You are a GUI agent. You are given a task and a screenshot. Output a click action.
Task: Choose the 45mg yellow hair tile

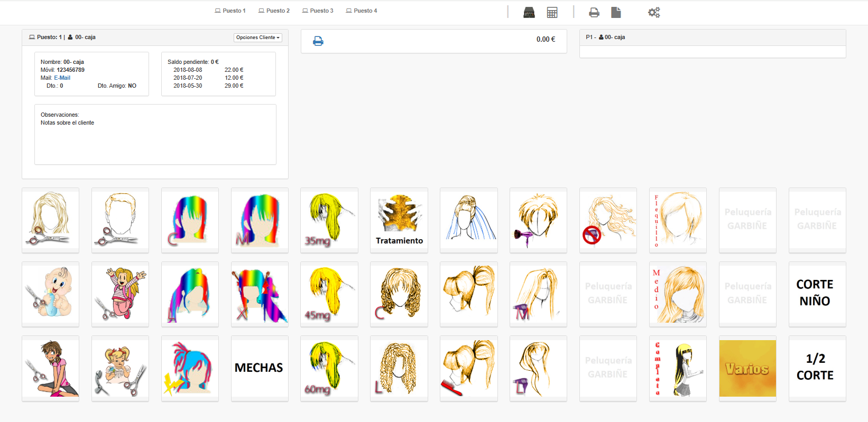pyautogui.click(x=329, y=294)
